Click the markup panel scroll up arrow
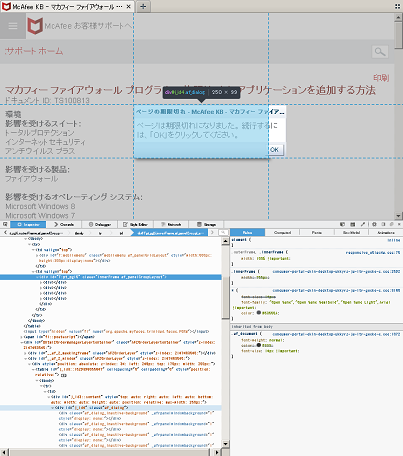 tap(225, 241)
